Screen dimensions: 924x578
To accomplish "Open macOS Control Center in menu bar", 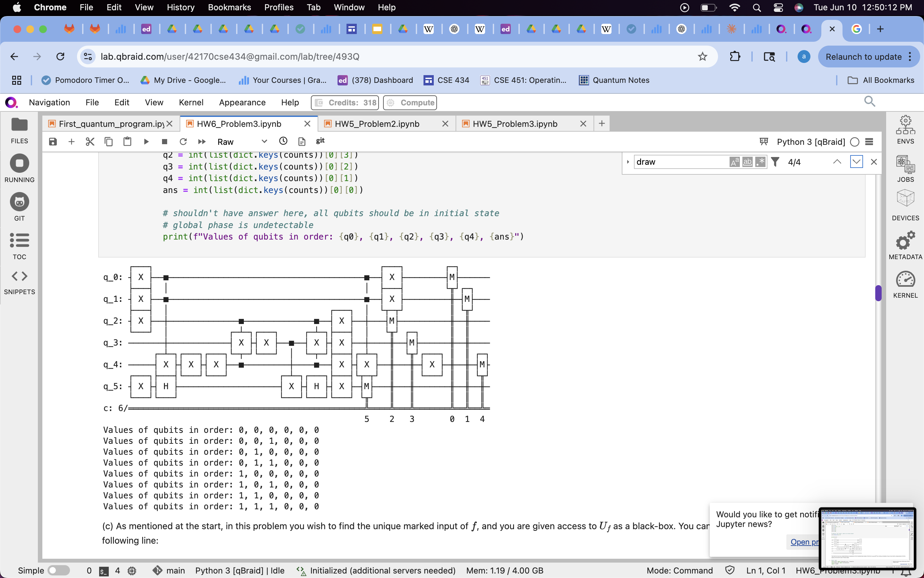I will (x=778, y=7).
